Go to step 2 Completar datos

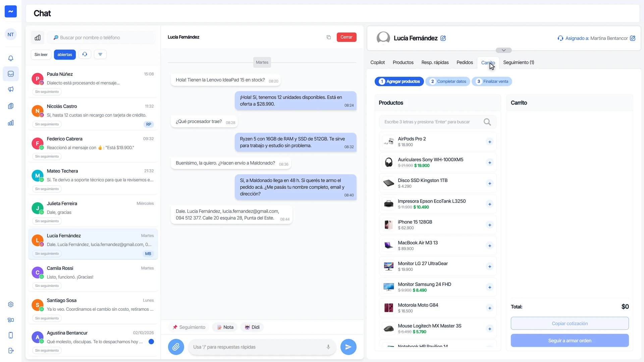448,81
